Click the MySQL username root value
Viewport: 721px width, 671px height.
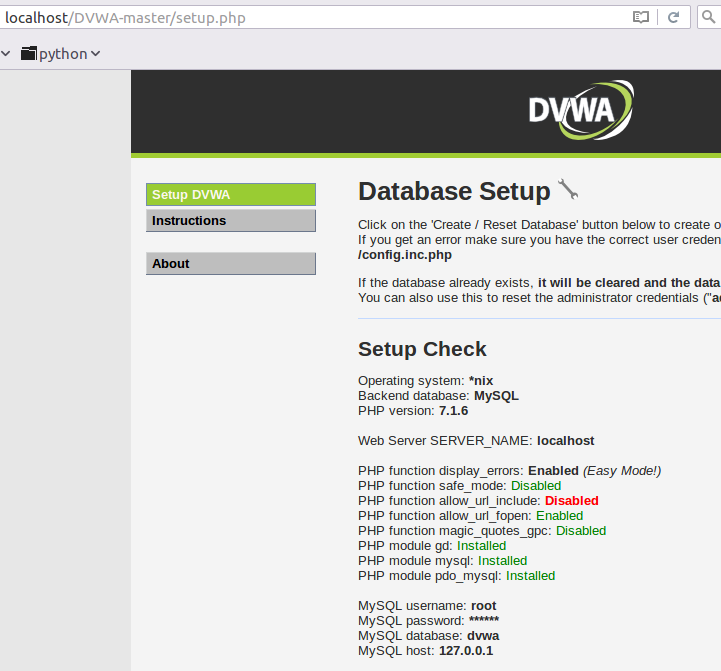click(483, 606)
